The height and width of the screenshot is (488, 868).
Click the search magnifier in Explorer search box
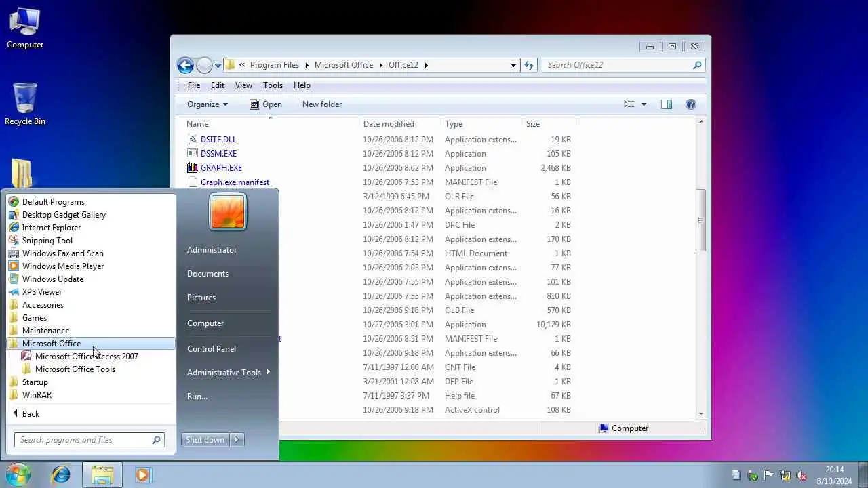coord(696,65)
